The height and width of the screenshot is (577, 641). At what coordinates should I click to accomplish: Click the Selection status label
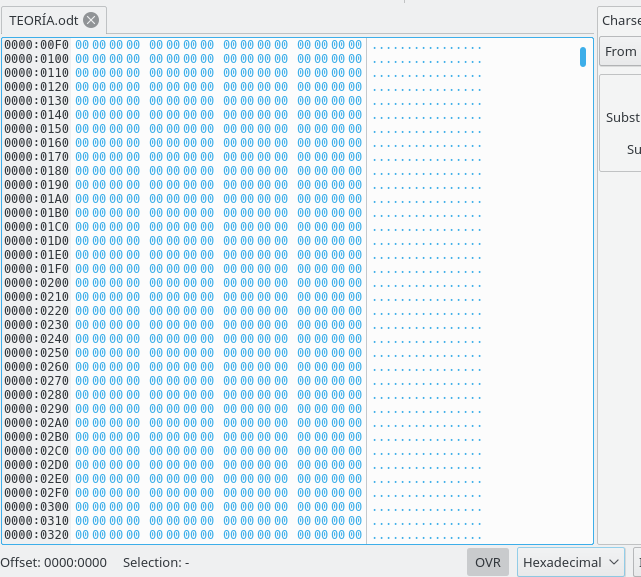click(156, 562)
